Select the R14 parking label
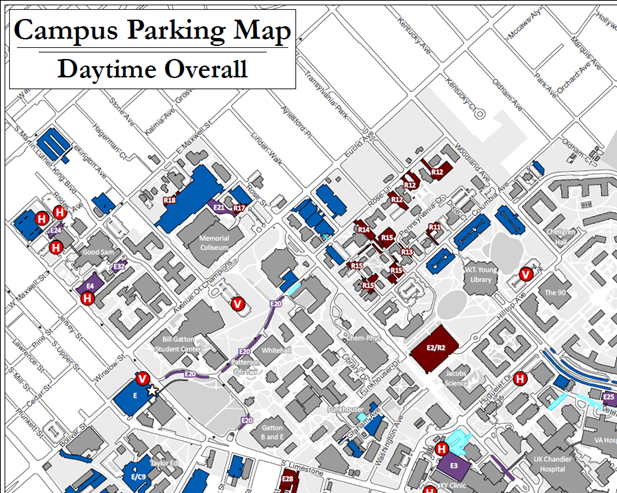 tap(364, 229)
